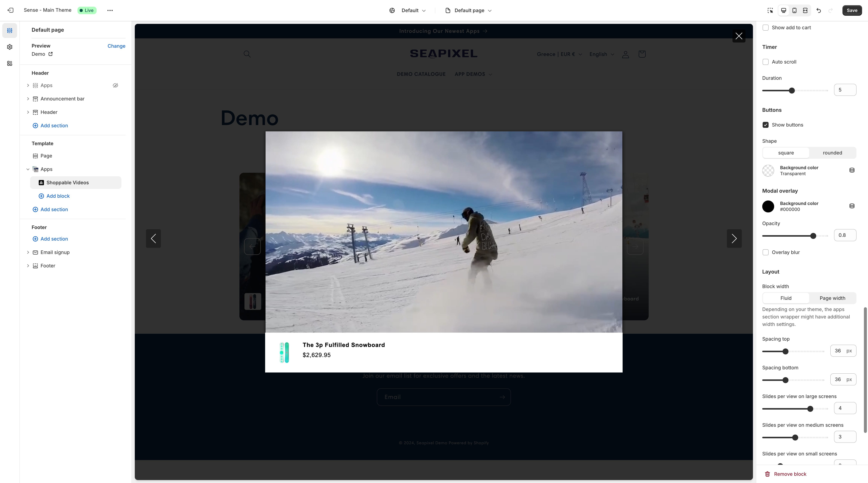Switch to fullscreen preview mode
This screenshot has height=483, width=868.
click(805, 10)
